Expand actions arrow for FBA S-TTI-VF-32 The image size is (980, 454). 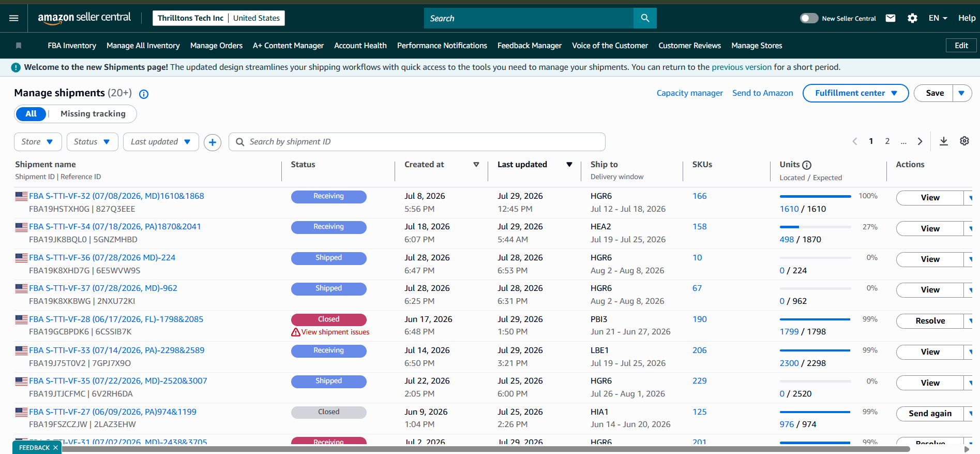pos(969,198)
